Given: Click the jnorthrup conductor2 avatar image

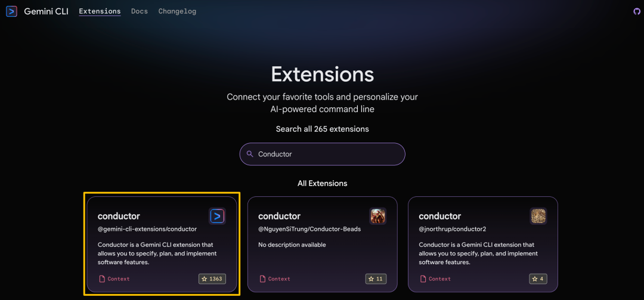Looking at the screenshot, I should click(538, 216).
